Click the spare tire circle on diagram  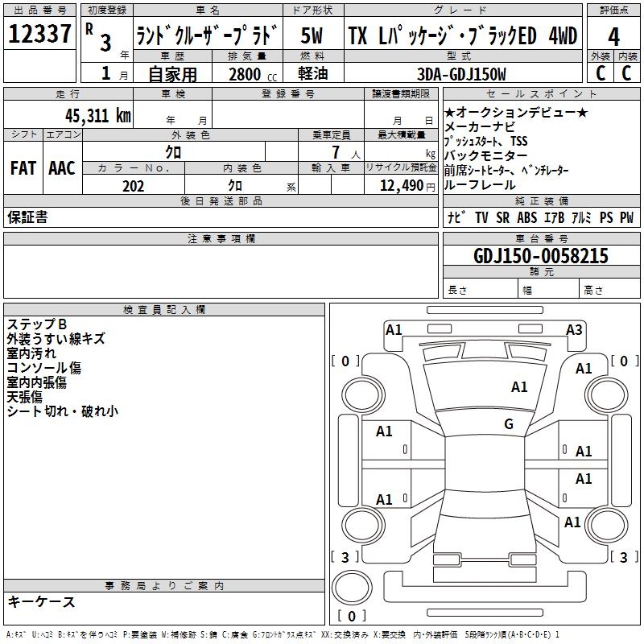(x=352, y=587)
